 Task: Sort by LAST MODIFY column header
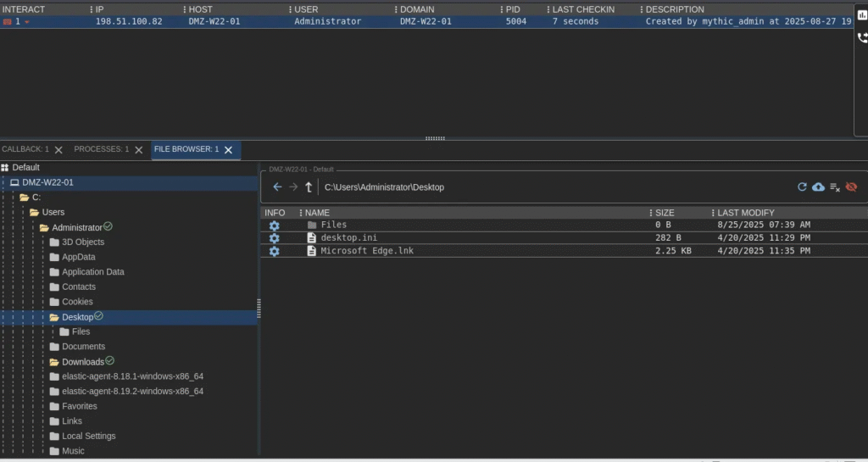(x=746, y=213)
